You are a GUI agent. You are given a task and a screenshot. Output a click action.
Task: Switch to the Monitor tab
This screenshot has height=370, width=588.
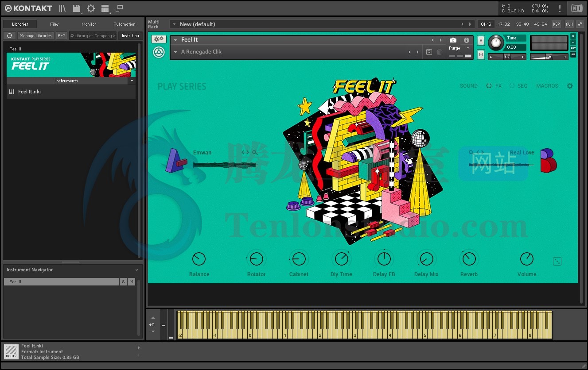[x=89, y=24]
